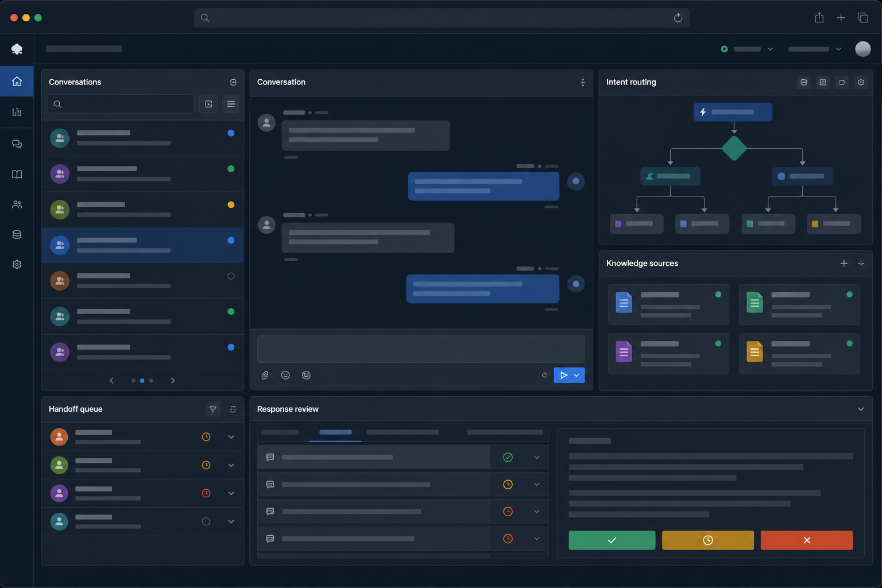Screen dimensions: 882x588
Task: Open the analytics bar chart sidebar icon
Action: click(17, 112)
